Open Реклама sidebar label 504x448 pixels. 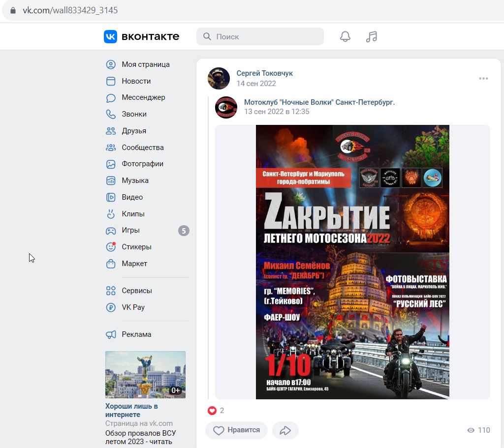pos(137,334)
